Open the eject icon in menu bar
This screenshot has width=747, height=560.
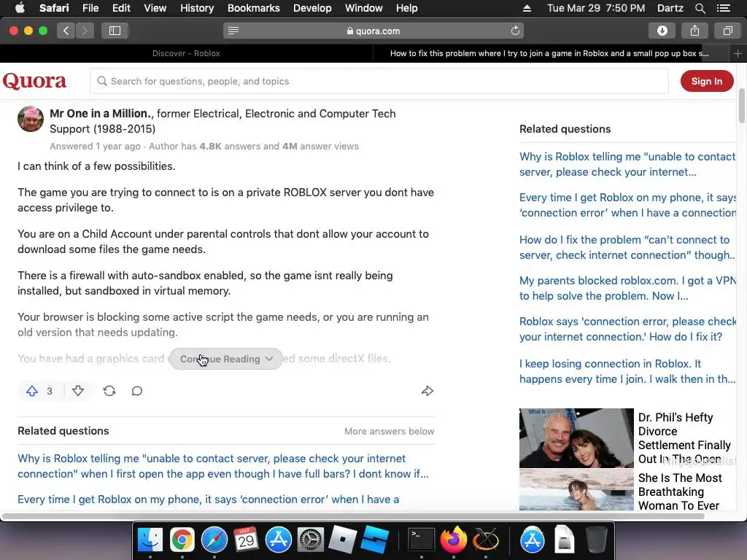[x=527, y=8]
